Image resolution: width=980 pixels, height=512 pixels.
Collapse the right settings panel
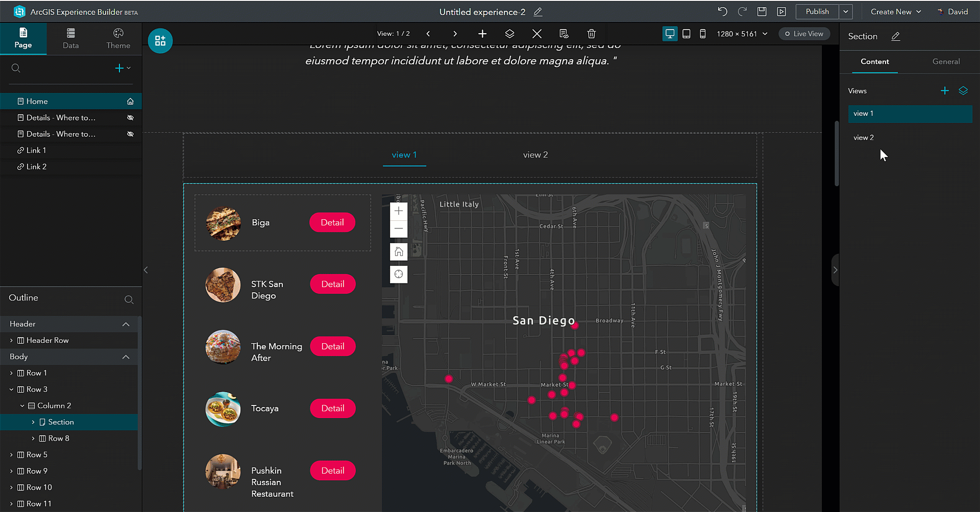coord(836,270)
